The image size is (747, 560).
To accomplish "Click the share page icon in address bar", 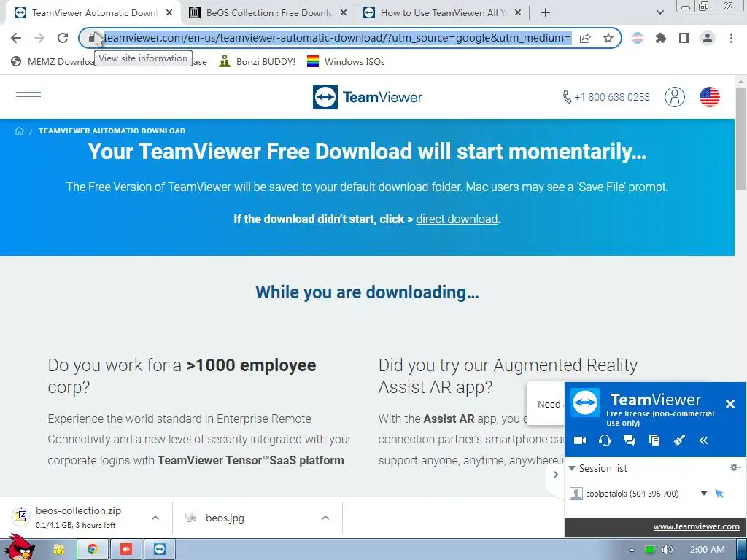I will pos(585,38).
